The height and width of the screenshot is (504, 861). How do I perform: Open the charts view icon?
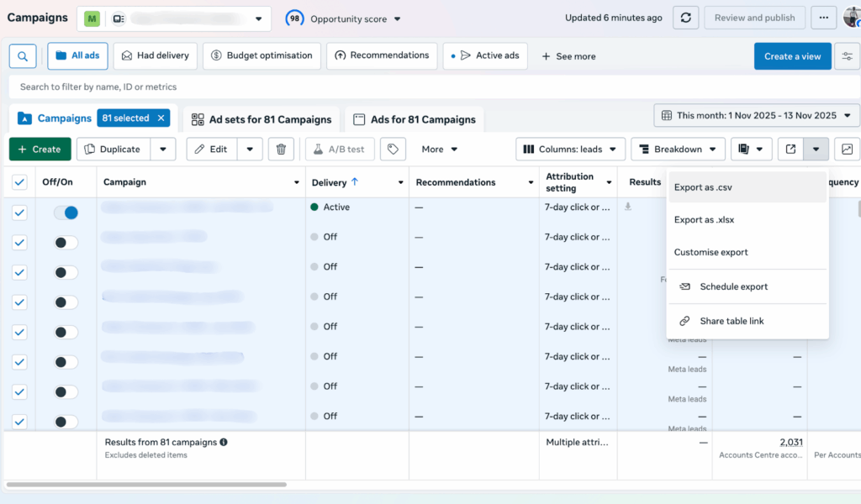tap(847, 150)
